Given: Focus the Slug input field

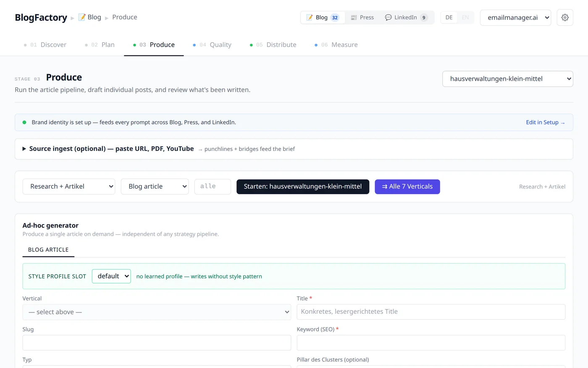Looking at the screenshot, I should click(157, 343).
